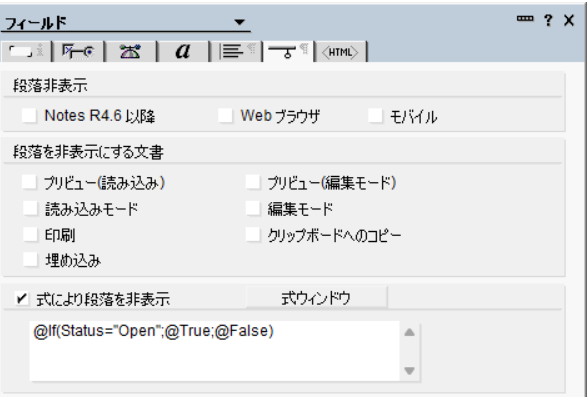The width and height of the screenshot is (587, 397).
Task: Click into the hide-when formula field
Action: 215,351
